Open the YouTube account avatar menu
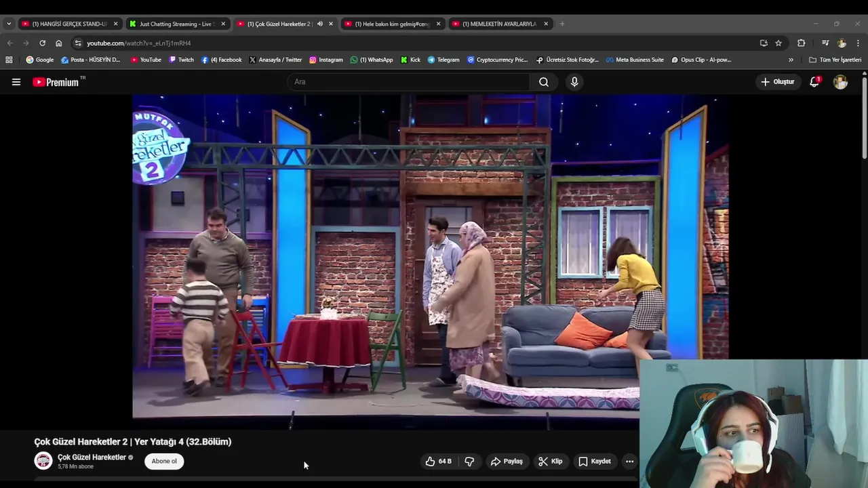Image resolution: width=868 pixels, height=488 pixels. tap(840, 82)
